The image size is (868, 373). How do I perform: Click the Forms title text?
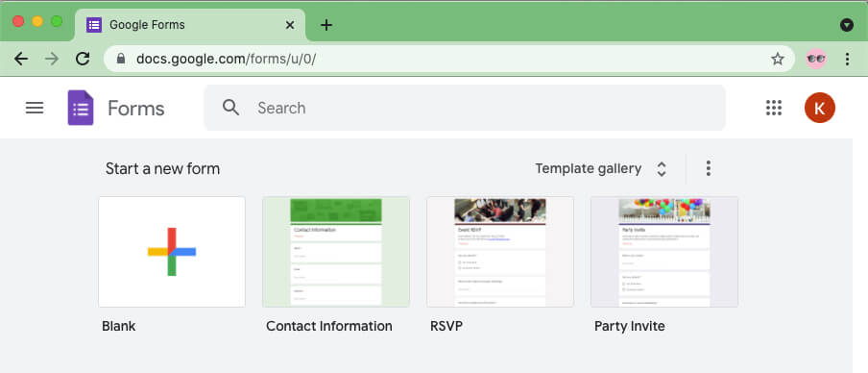tap(136, 108)
